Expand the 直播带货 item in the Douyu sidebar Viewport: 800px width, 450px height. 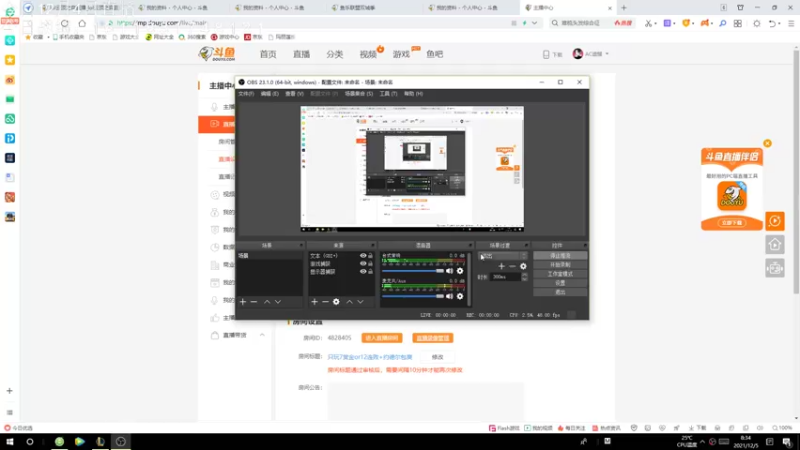coord(262,335)
